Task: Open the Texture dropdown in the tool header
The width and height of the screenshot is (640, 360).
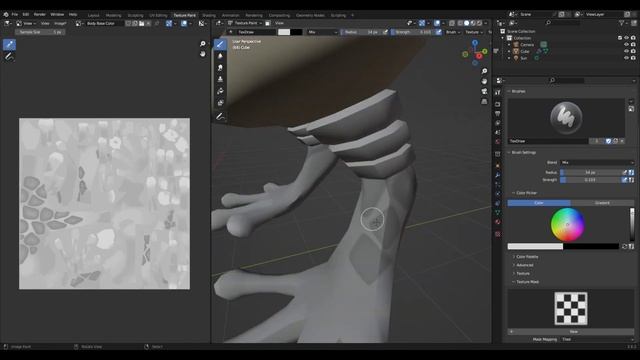Action: tap(473, 32)
